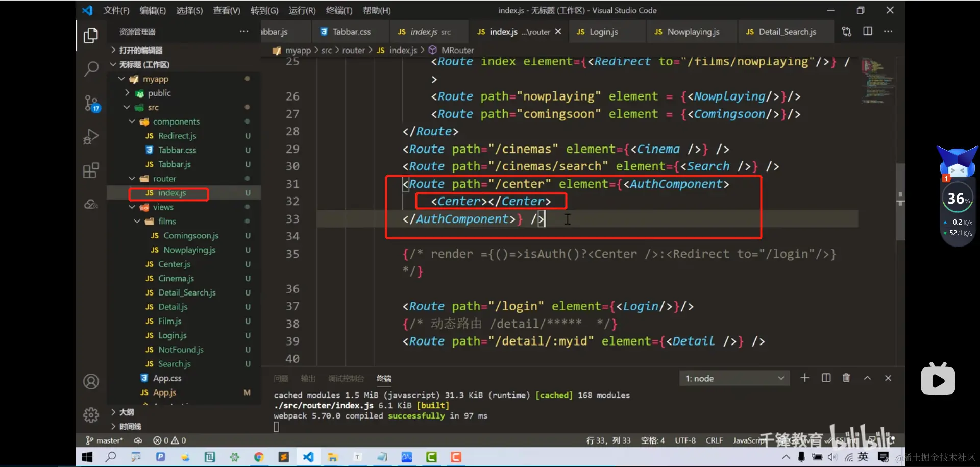Click the editor vertical scrollbar thumb

pyautogui.click(x=900, y=202)
